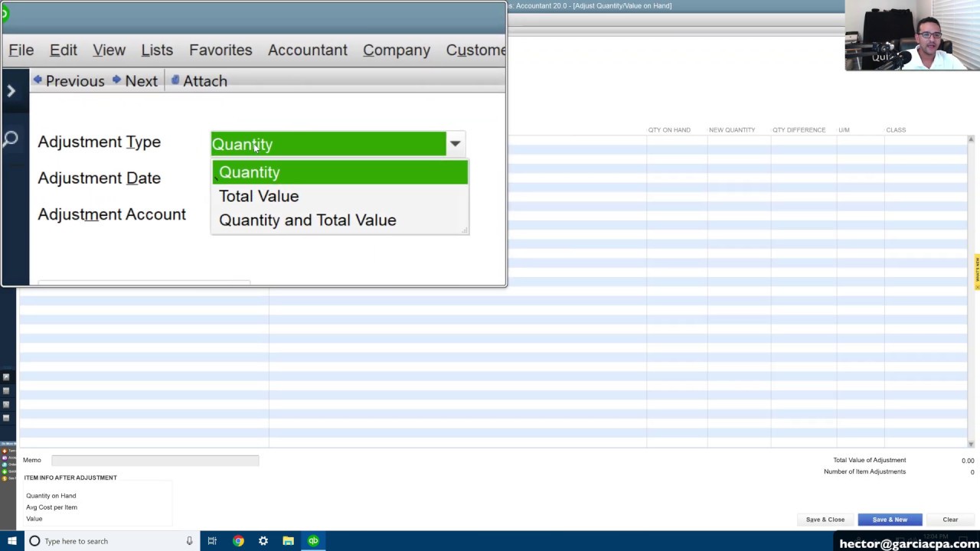Open Google Chrome from the taskbar
The width and height of the screenshot is (980, 551).
pyautogui.click(x=238, y=541)
